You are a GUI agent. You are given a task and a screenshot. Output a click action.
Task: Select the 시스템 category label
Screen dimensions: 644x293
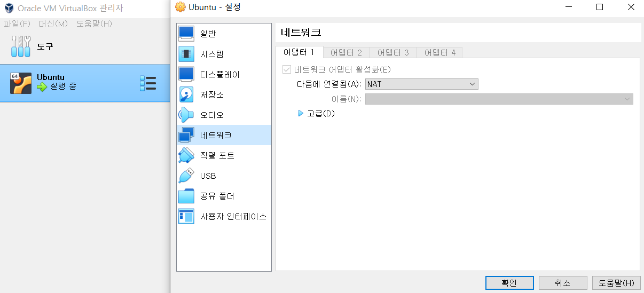(x=211, y=54)
